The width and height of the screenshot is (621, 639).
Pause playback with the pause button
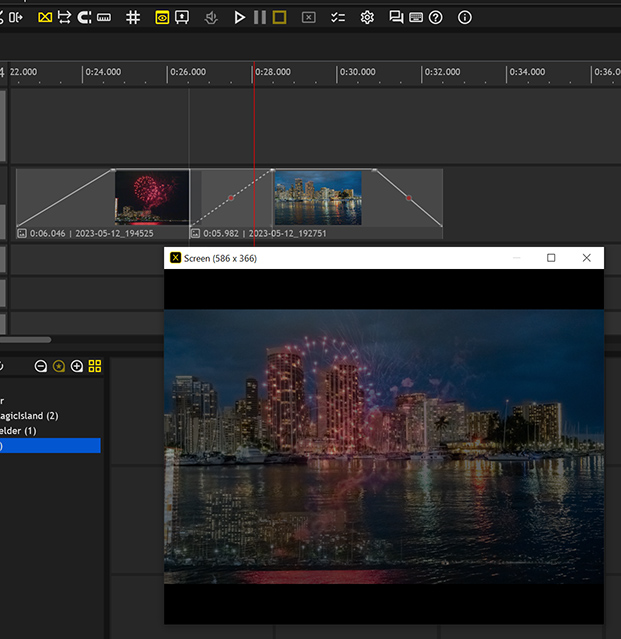point(259,17)
